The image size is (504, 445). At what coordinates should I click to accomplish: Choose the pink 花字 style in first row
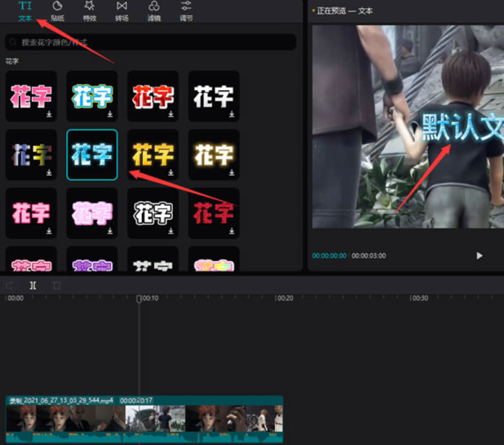tap(31, 96)
